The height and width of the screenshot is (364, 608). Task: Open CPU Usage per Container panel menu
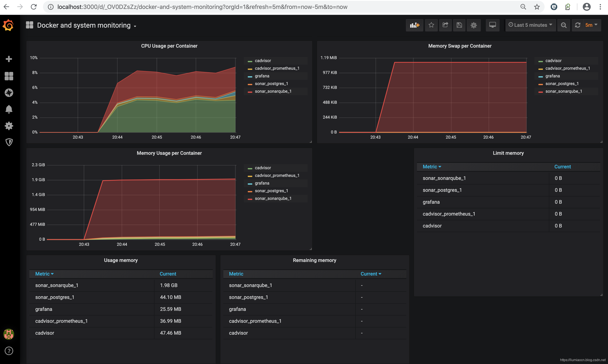point(169,46)
